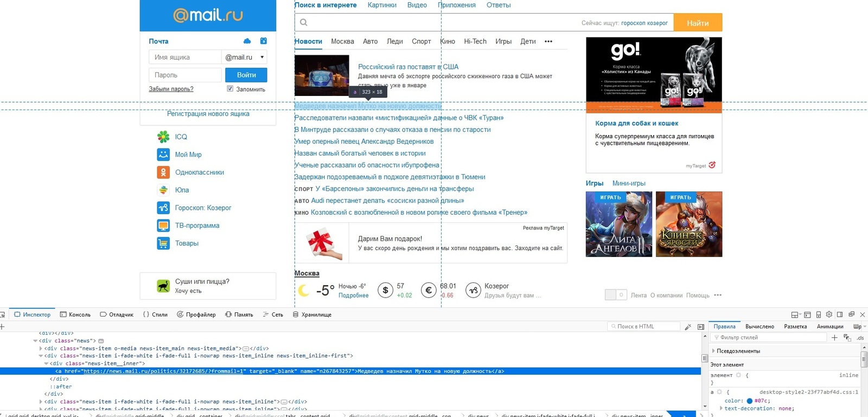This screenshot has width=868, height=417.
Task: Click the eyedropper color picker tool in Inspector
Action: 688,327
